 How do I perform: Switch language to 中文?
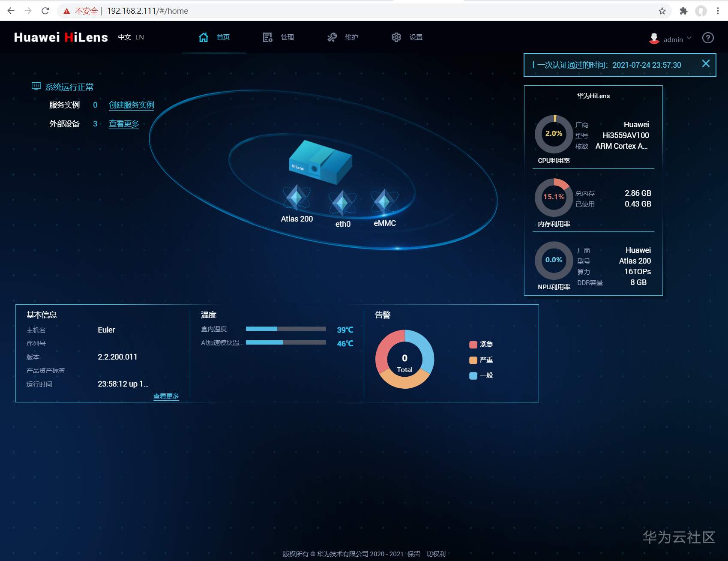pyautogui.click(x=124, y=37)
